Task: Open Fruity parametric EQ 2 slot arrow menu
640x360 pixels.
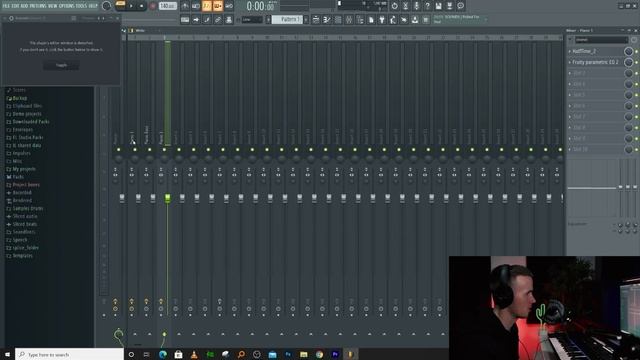Action: click(570, 62)
